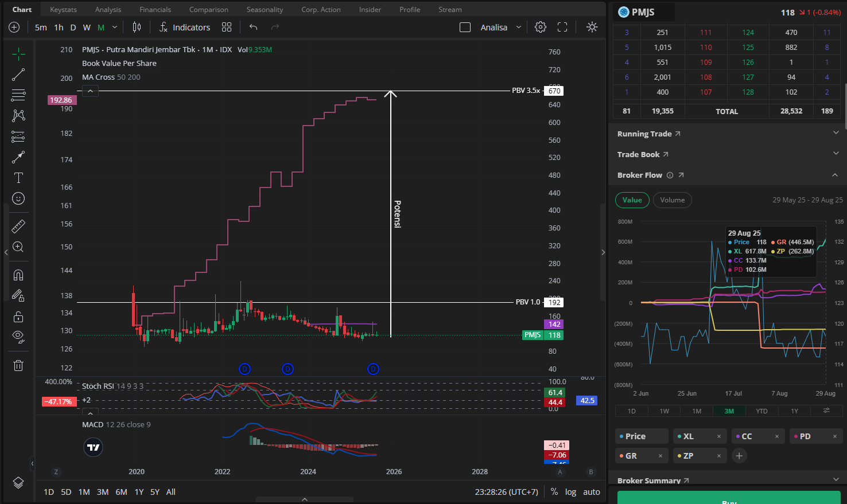Set broker flow range to 1Y
This screenshot has width=847, height=504.
[795, 411]
